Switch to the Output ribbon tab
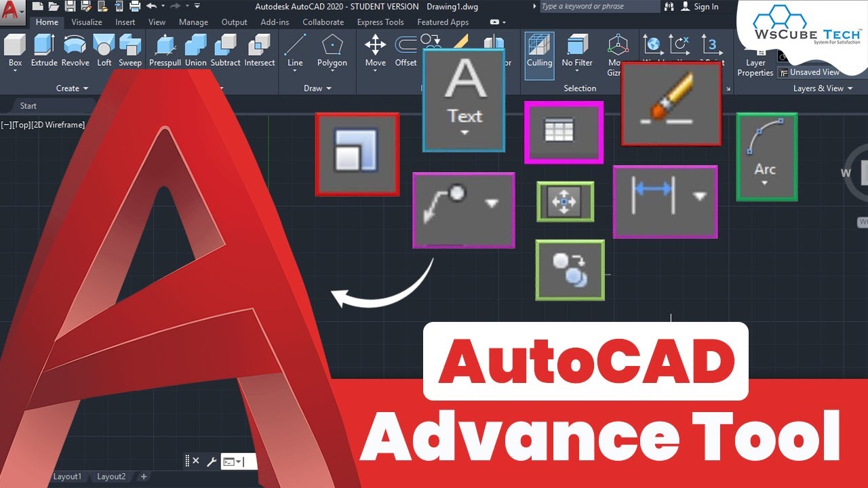Image resolution: width=868 pixels, height=488 pixels. [234, 22]
